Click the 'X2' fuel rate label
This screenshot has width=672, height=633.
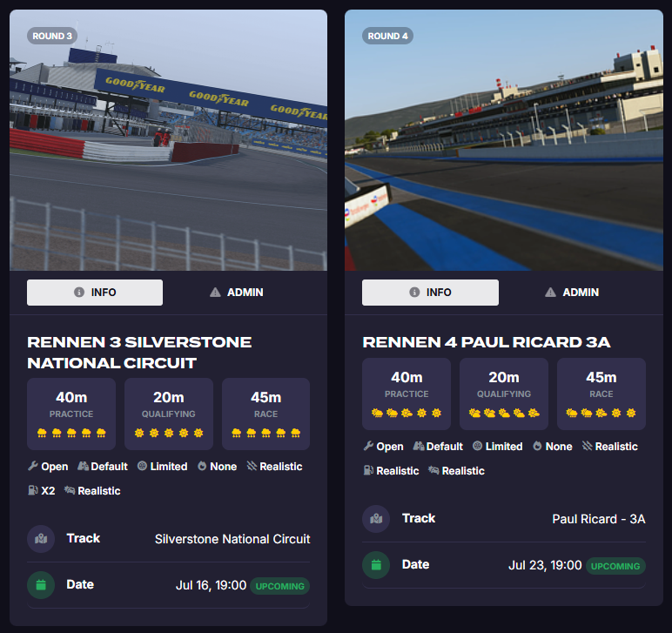point(48,491)
